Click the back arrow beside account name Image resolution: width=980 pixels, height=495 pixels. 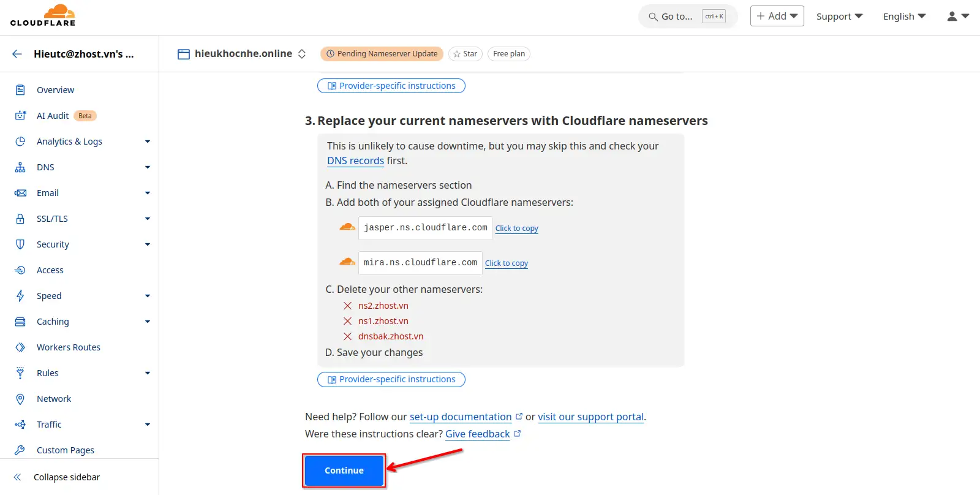pyautogui.click(x=17, y=54)
